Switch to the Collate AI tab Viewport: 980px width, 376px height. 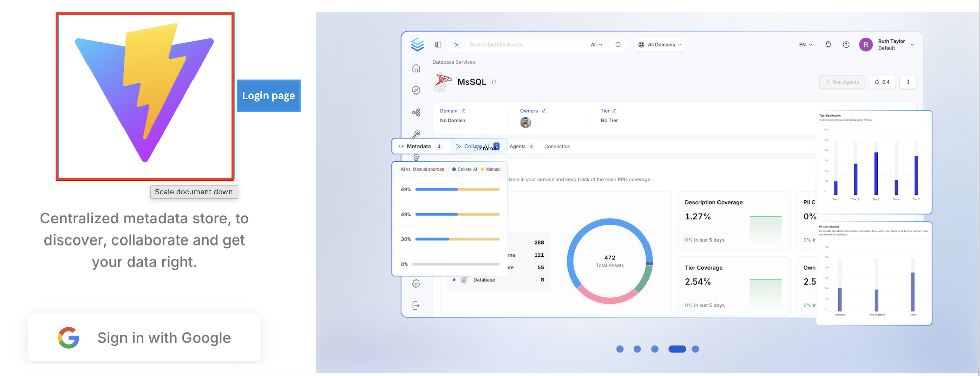479,146
